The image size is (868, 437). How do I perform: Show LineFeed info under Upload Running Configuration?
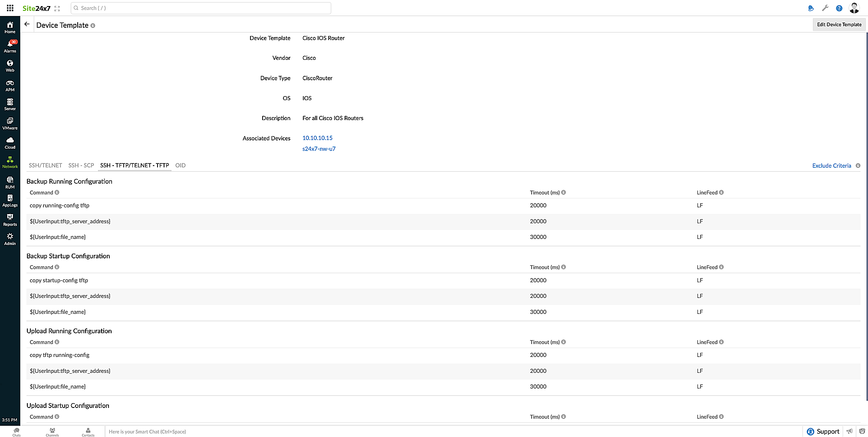point(721,342)
